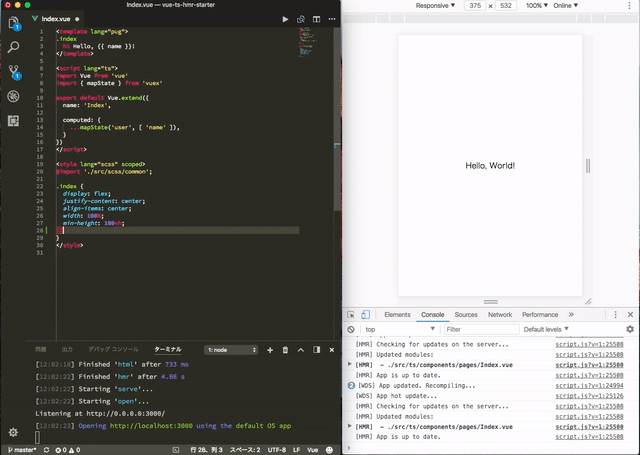Close the terminal panel with X icon
This screenshot has width=640, height=455.
click(x=332, y=350)
